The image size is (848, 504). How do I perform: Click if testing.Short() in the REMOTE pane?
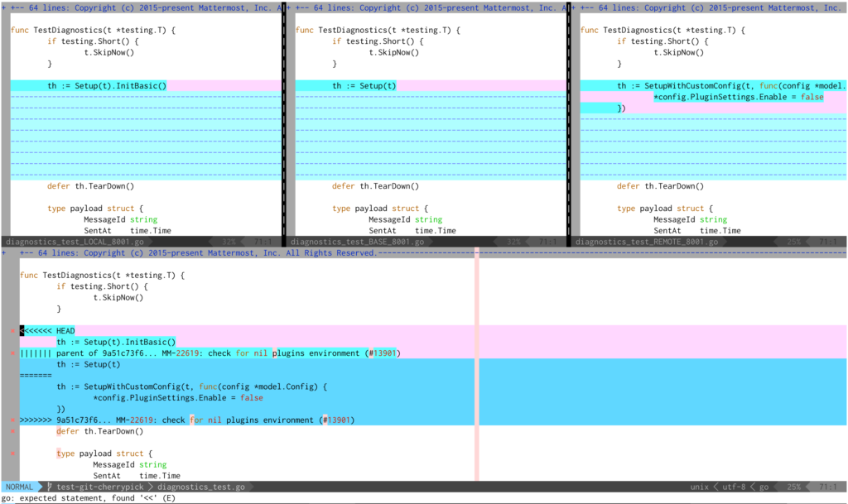pyautogui.click(x=662, y=41)
